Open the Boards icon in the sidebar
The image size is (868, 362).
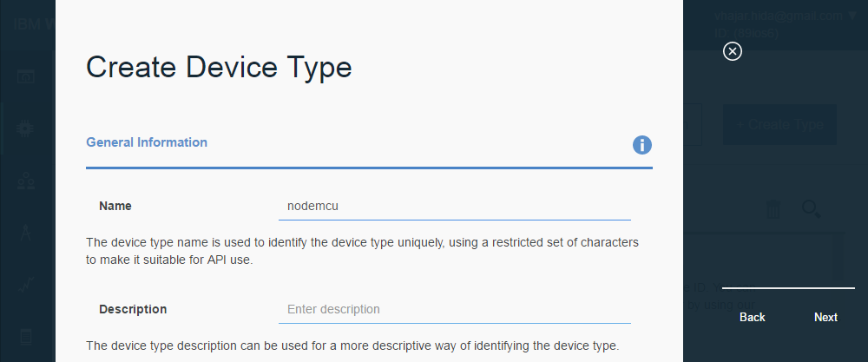click(x=25, y=76)
